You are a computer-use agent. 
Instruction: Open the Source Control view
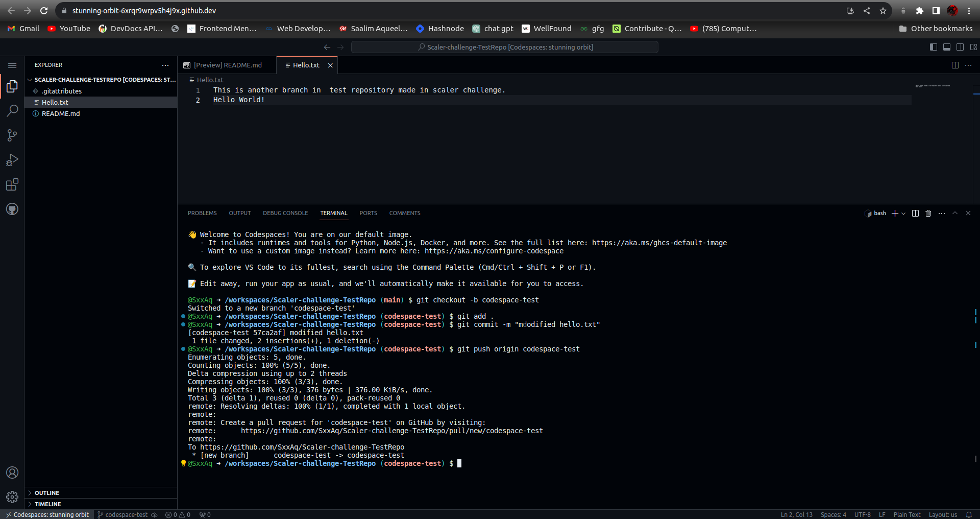pos(12,135)
